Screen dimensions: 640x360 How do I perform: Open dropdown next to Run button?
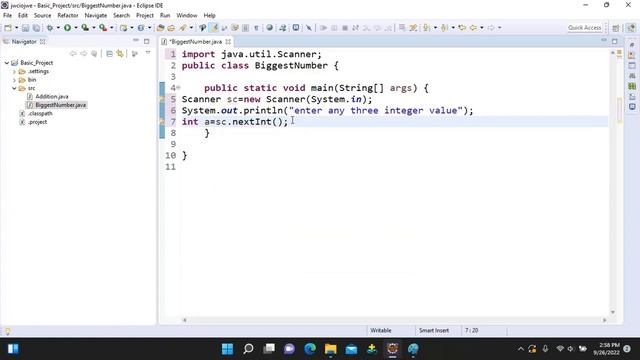pos(76,28)
